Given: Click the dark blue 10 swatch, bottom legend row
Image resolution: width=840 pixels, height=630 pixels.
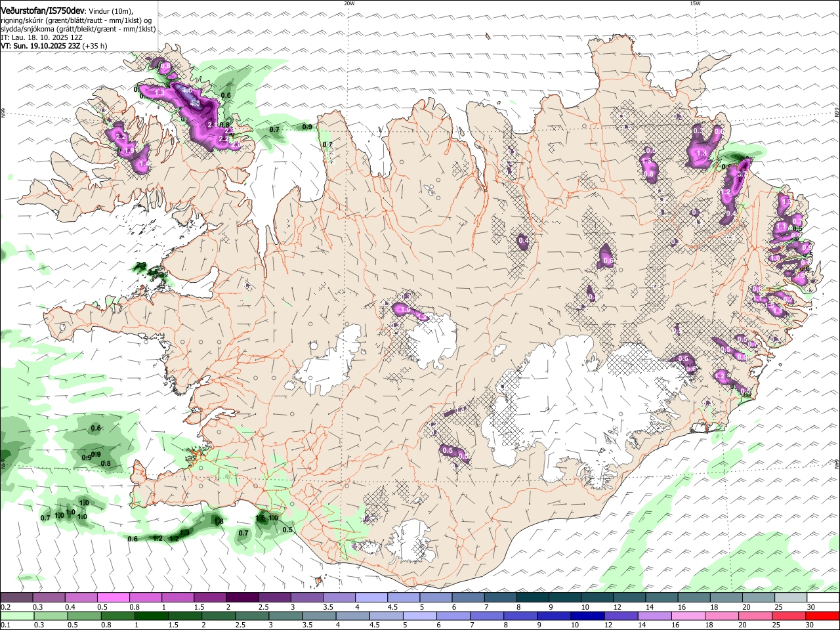Looking at the screenshot, I should [x=586, y=616].
